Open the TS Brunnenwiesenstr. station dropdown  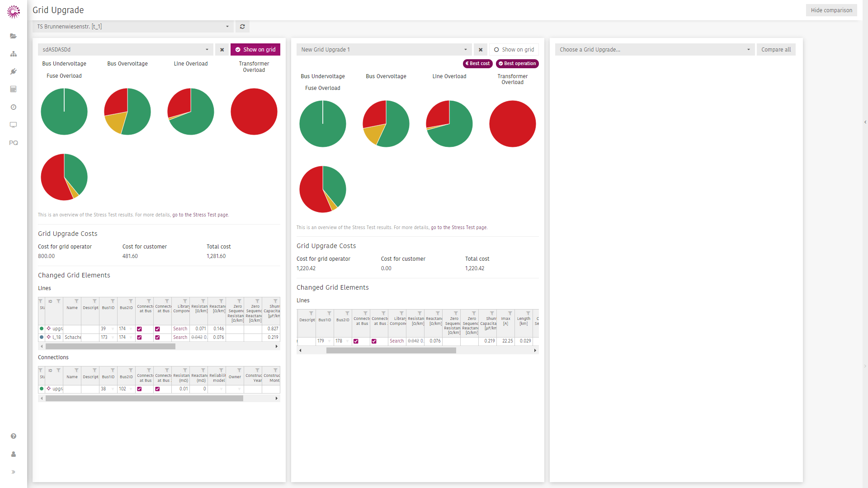pos(133,27)
